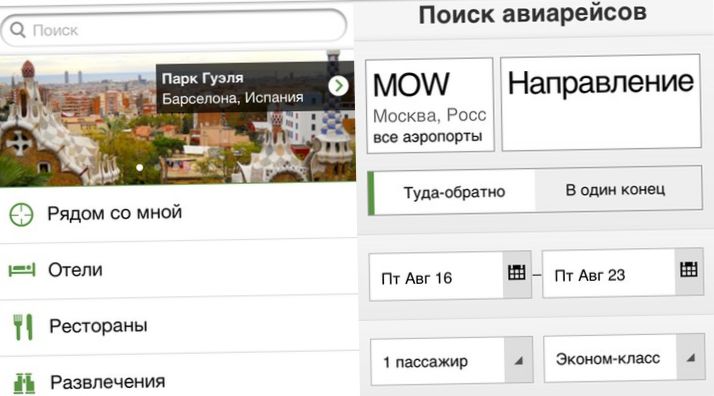The image size is (714, 396).
Task: Click the все аэропорты text
Action: point(428,137)
